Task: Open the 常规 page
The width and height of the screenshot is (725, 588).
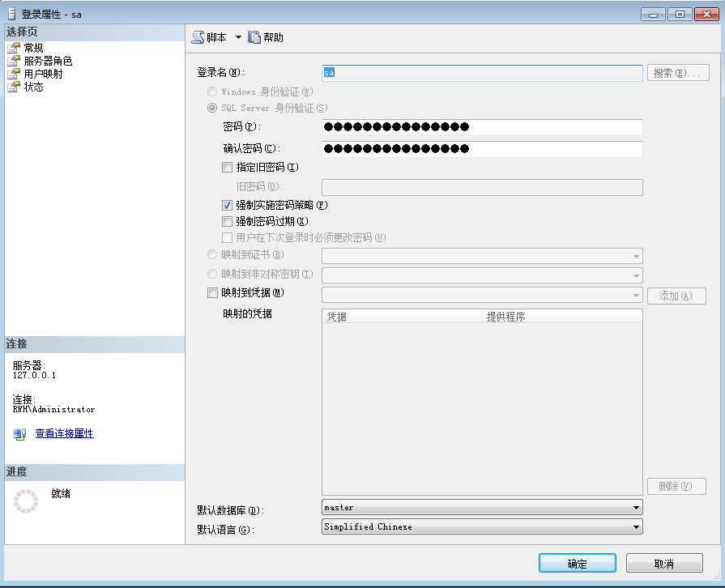Action: pos(33,48)
